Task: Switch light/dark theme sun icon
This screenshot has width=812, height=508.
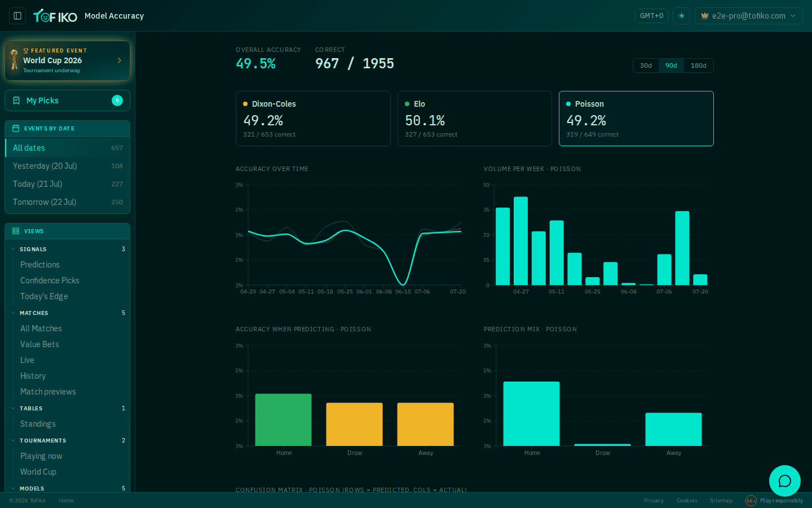Action: (681, 16)
